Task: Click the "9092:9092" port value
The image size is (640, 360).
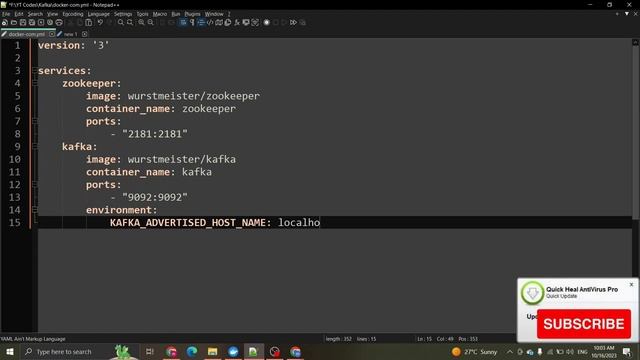Action: click(155, 197)
